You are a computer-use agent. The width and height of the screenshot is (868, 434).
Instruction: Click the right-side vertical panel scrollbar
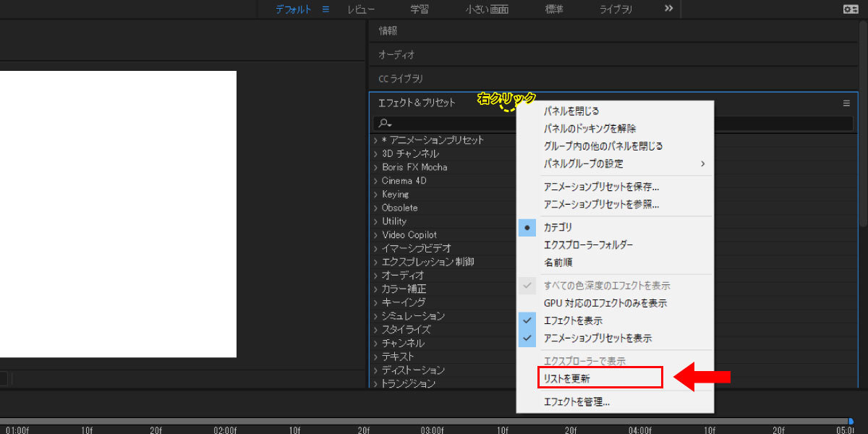(x=864, y=123)
